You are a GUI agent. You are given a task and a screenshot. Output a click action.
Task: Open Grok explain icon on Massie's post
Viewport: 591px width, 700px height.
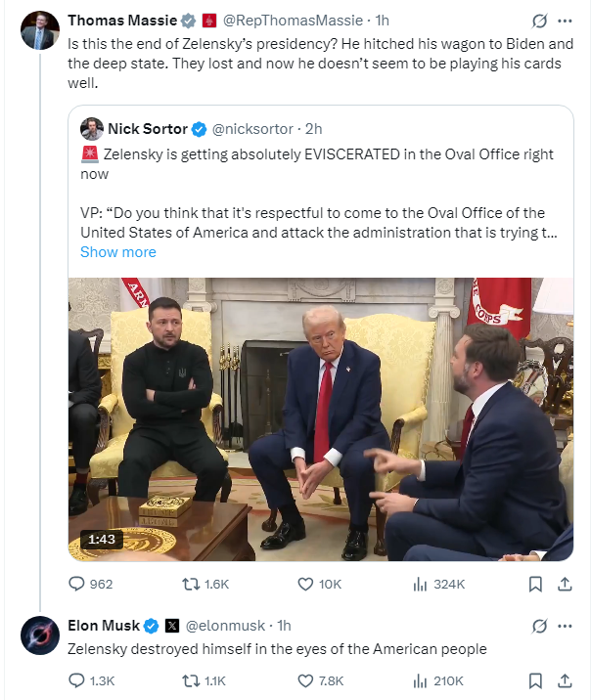[x=539, y=21]
